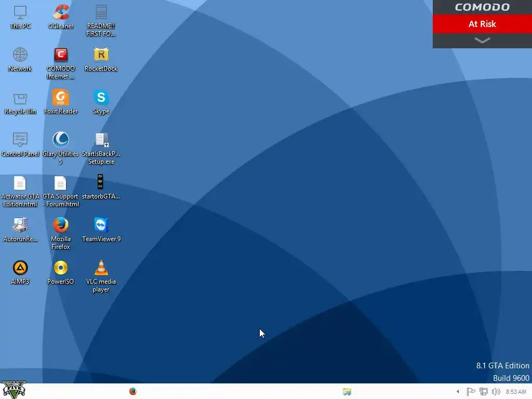Open the Skype desktop shortcut

[x=101, y=102]
